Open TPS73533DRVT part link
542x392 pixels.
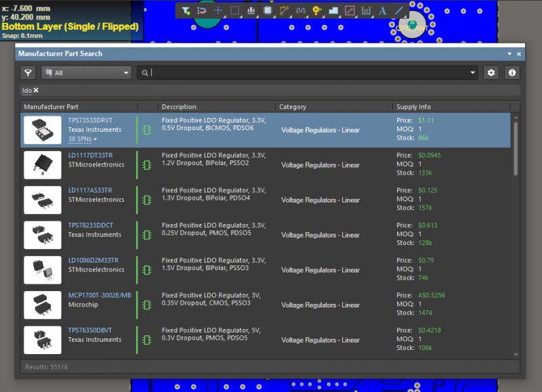coord(90,121)
